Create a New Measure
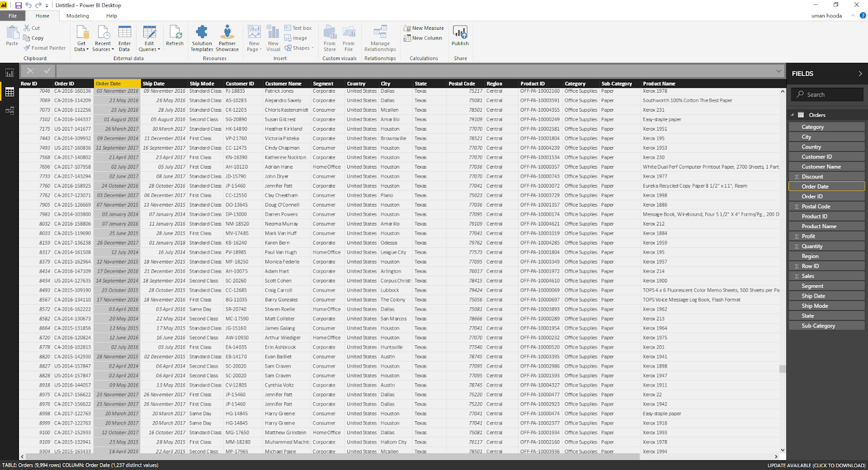Viewport: 868px width, 470px height. 424,28
